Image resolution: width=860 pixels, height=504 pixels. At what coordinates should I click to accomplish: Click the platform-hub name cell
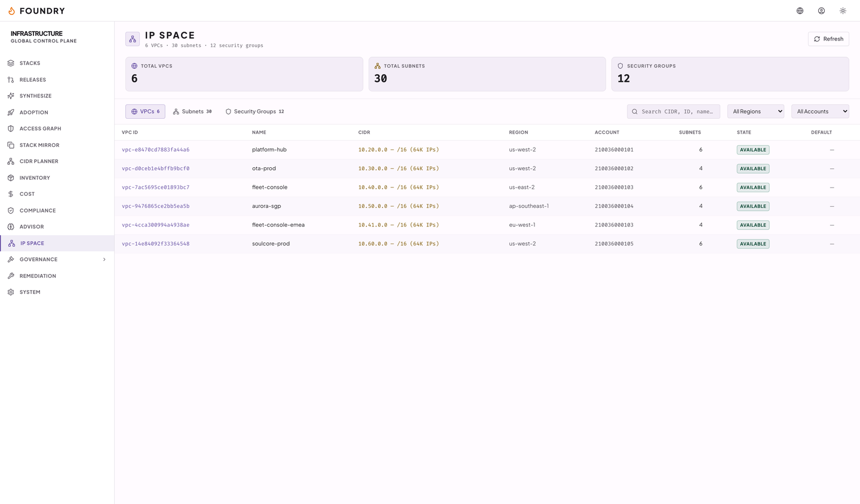[269, 150]
